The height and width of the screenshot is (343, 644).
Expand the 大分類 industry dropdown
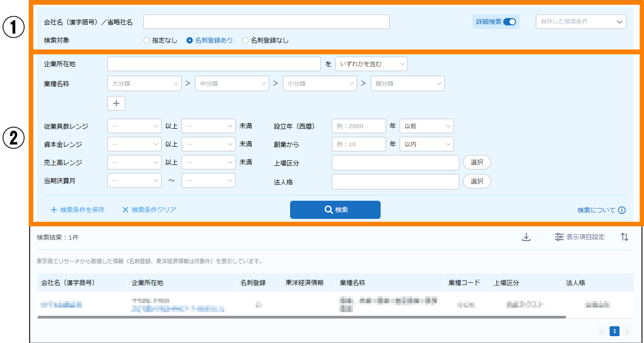tap(144, 83)
